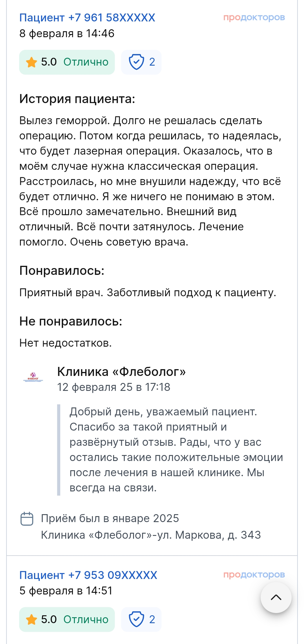Click the orange star in the 5 февраля review
Screen dimensions: 304x644
coord(32,620)
